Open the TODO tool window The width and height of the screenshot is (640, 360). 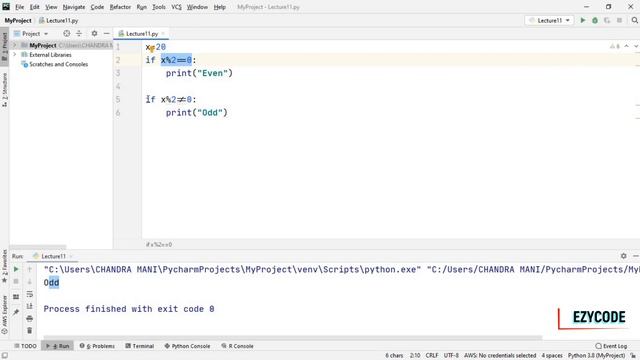point(25,346)
